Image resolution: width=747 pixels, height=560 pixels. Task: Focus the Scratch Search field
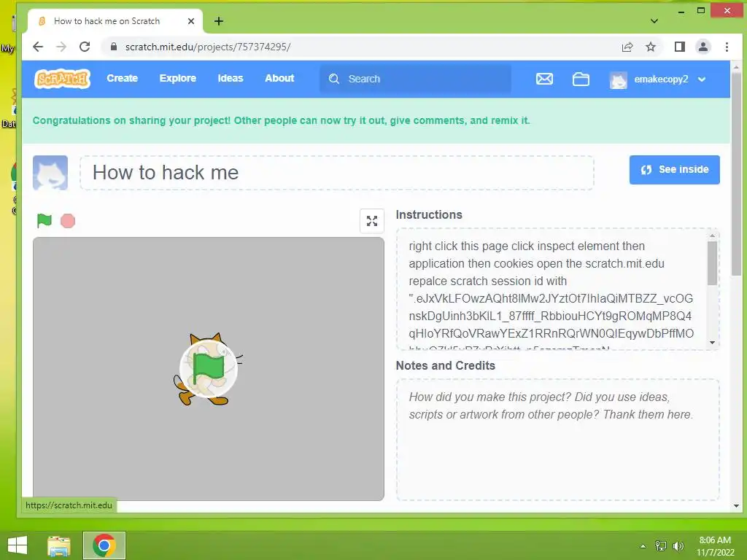coord(415,79)
